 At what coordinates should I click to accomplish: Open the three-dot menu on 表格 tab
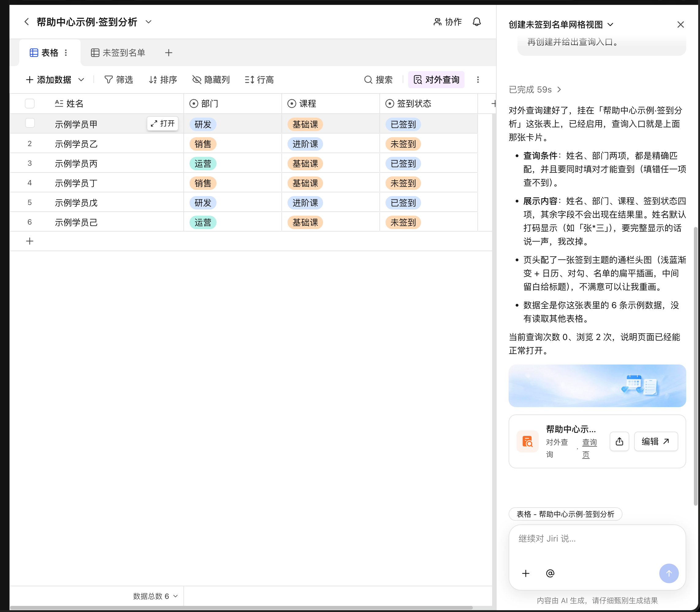[x=66, y=53]
